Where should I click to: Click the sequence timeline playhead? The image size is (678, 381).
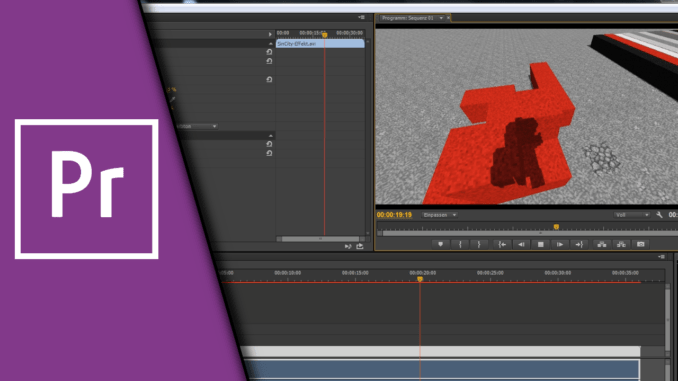pos(420,279)
